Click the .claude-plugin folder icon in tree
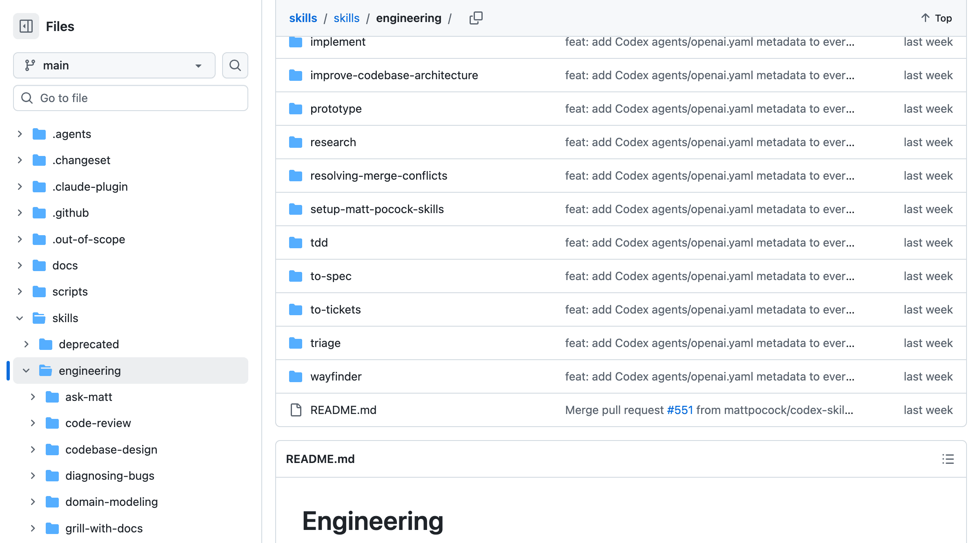Viewport: 980px width, 543px height. click(x=39, y=187)
